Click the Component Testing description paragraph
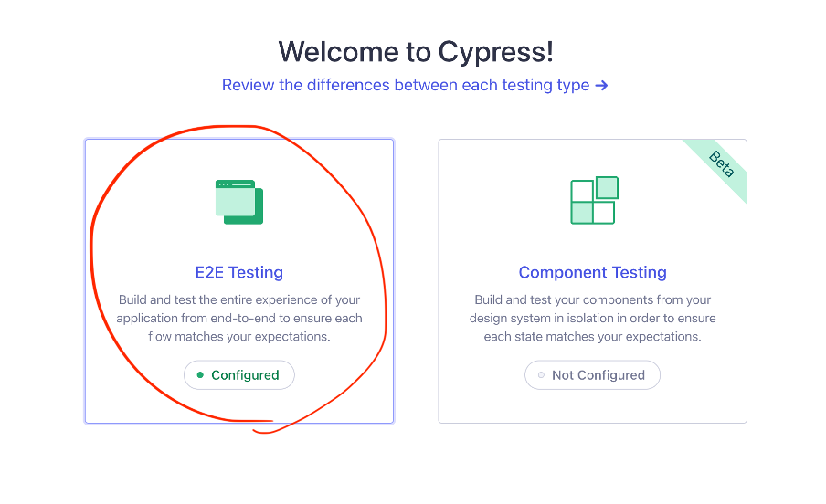Screen dimensions: 826x504 tap(593, 318)
